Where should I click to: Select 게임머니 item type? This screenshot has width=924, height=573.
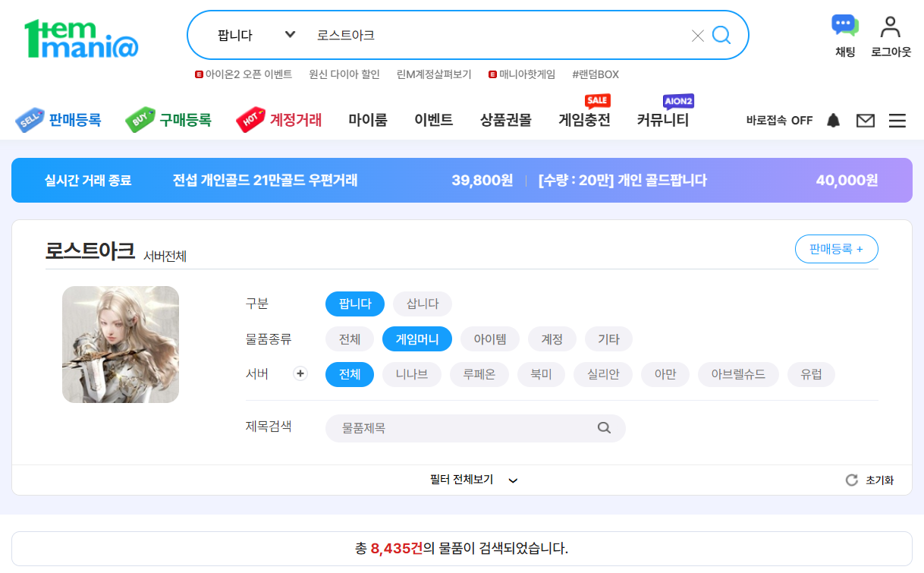coord(417,339)
